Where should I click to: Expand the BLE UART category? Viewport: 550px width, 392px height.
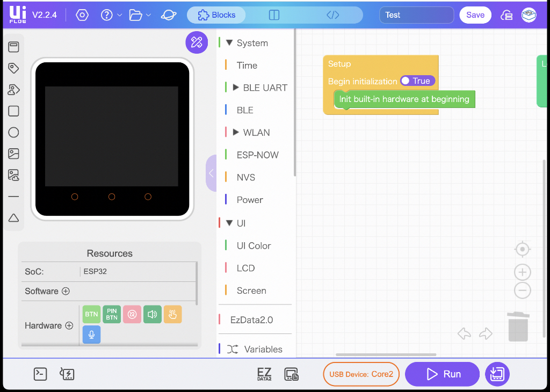(x=236, y=88)
